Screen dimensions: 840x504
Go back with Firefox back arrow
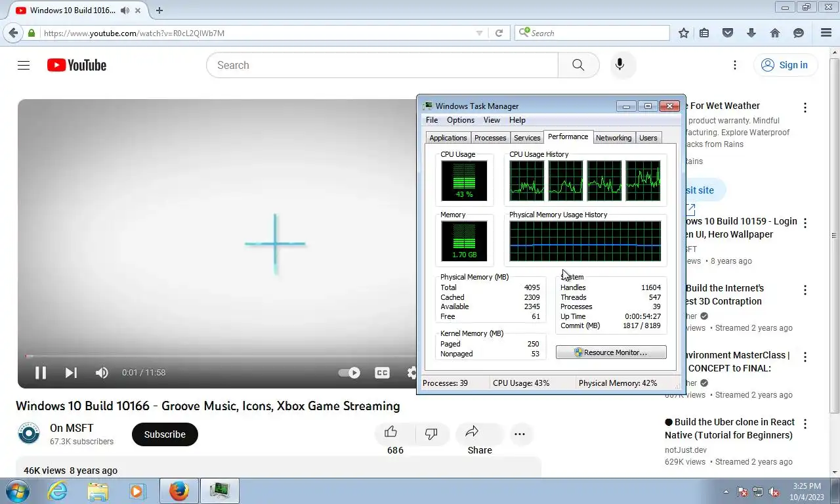click(13, 33)
